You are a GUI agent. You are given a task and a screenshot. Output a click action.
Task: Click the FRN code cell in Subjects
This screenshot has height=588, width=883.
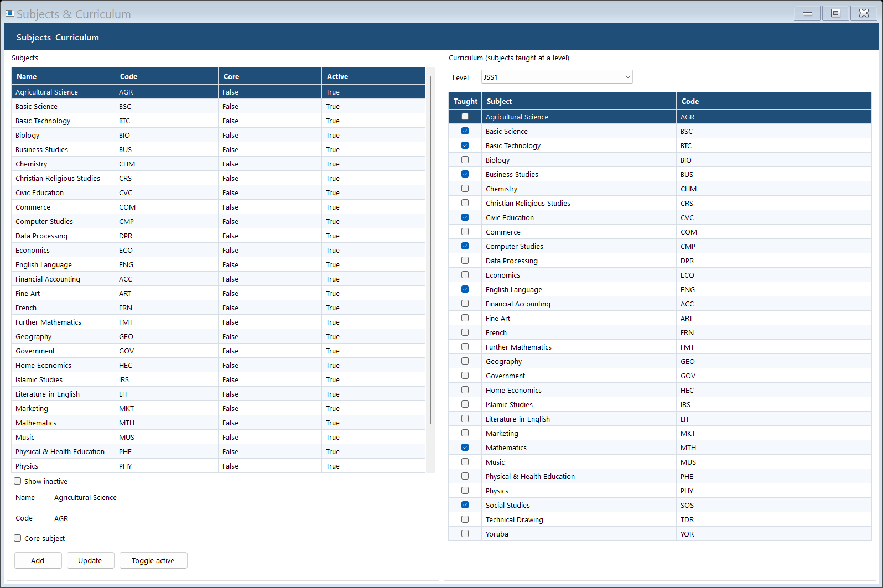click(x=167, y=308)
